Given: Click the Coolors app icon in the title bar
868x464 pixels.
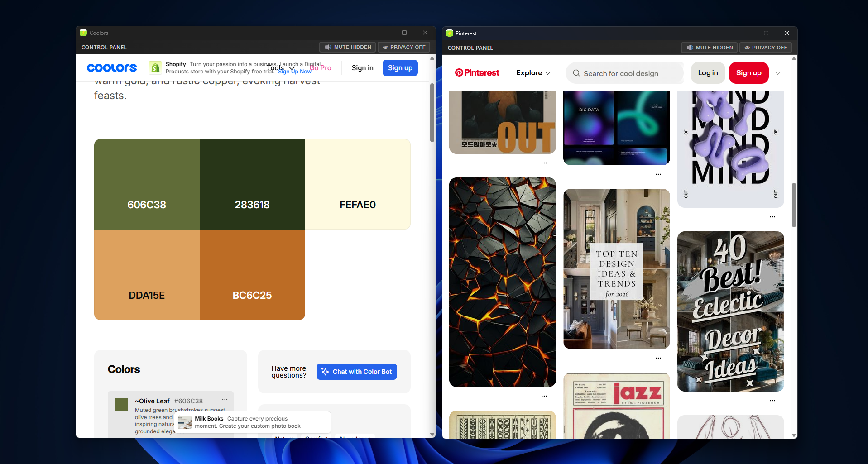Looking at the screenshot, I should click(x=83, y=32).
